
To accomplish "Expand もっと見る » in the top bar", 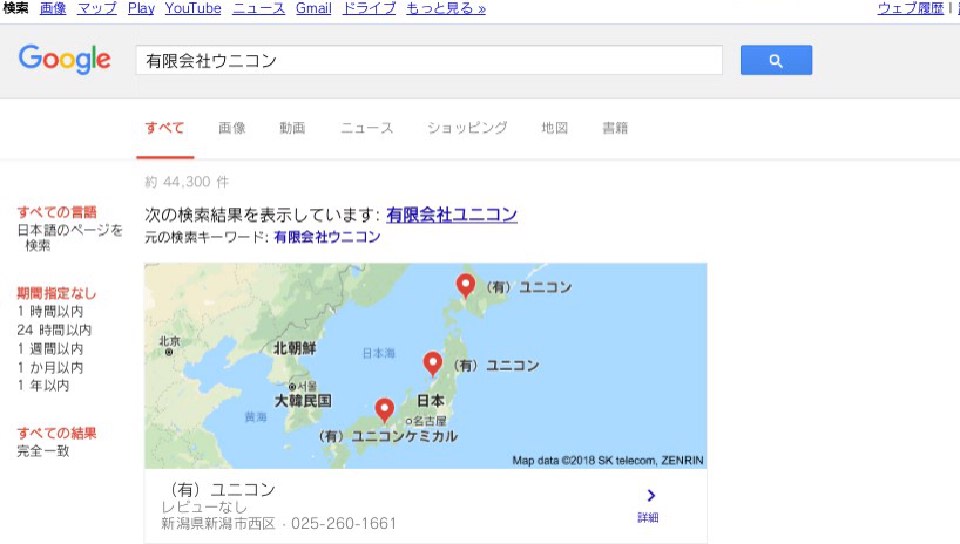I will click(446, 8).
